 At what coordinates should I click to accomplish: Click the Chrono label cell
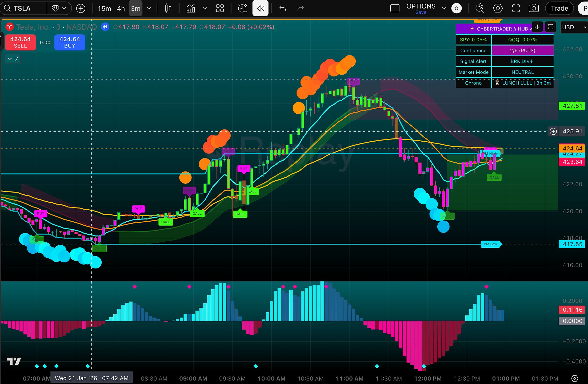(473, 83)
